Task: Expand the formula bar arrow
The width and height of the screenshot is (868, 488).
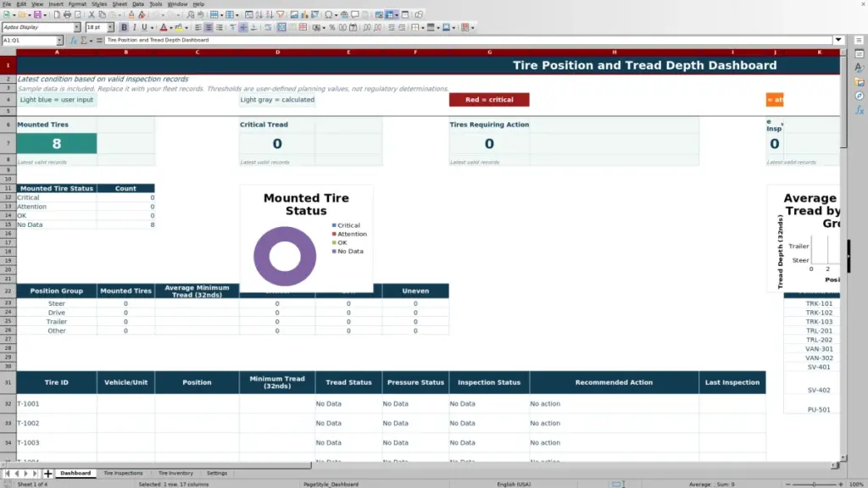Action: [838, 40]
